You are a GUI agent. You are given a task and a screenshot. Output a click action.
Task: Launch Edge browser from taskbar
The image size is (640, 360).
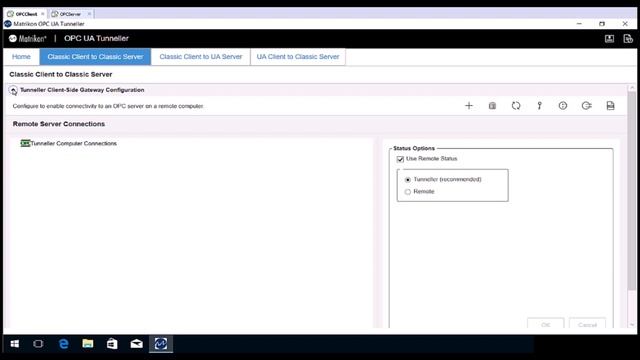click(63, 344)
